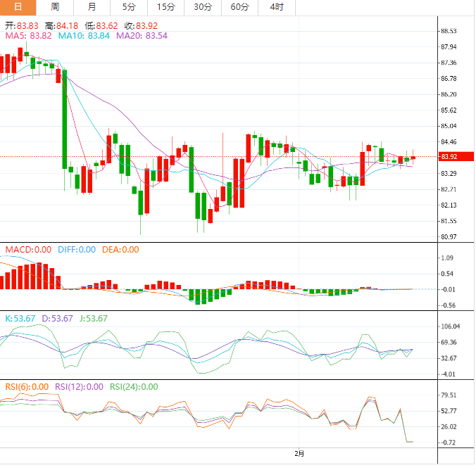Click the -0.56 MACD axis label
The width and height of the screenshot is (476, 470).
point(448,305)
